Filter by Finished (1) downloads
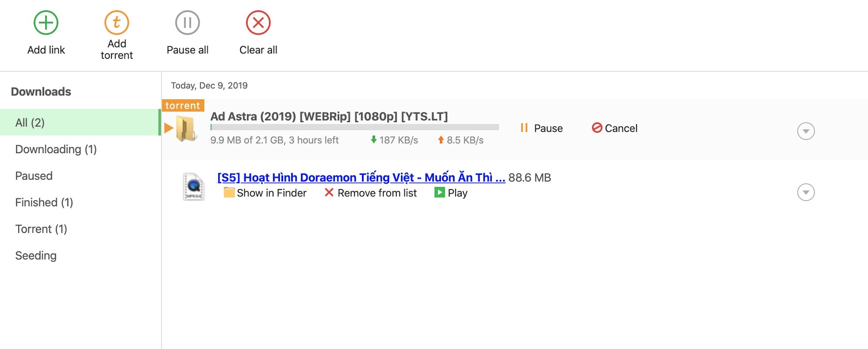 (x=44, y=202)
